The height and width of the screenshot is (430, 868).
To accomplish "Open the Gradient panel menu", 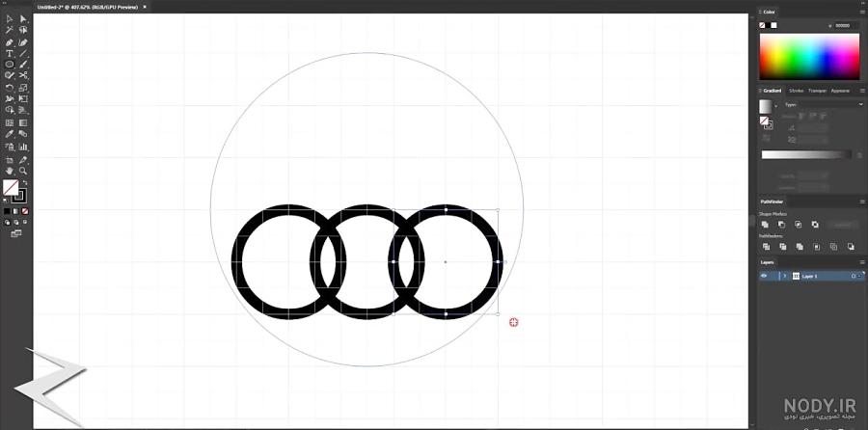I will tap(862, 91).
